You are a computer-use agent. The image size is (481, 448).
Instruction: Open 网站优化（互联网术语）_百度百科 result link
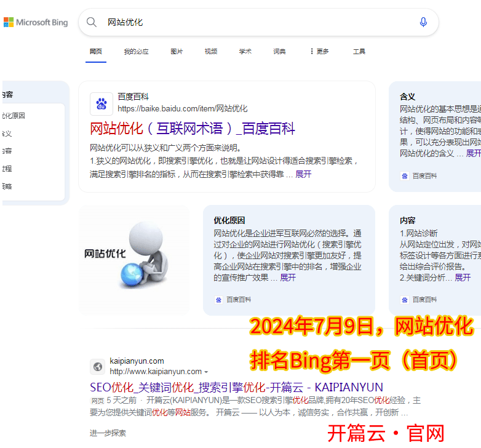tap(193, 129)
